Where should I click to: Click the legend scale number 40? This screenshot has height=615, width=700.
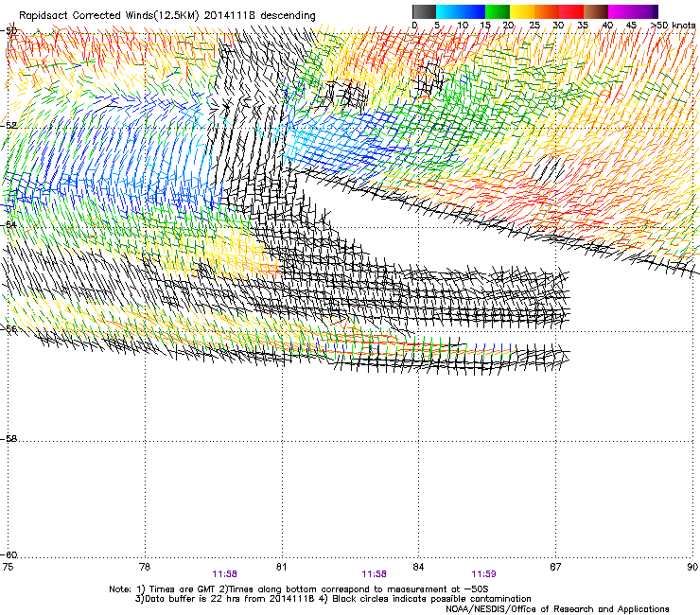coord(607,26)
